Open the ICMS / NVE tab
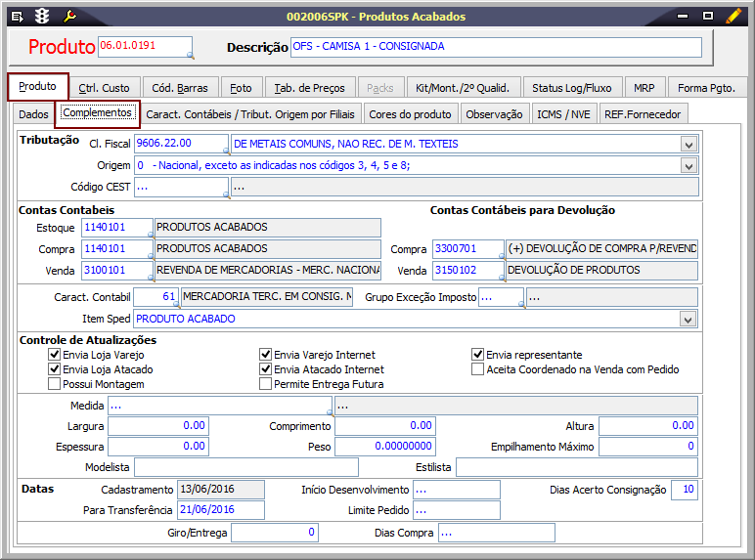This screenshot has height=560, width=755. pos(564,114)
